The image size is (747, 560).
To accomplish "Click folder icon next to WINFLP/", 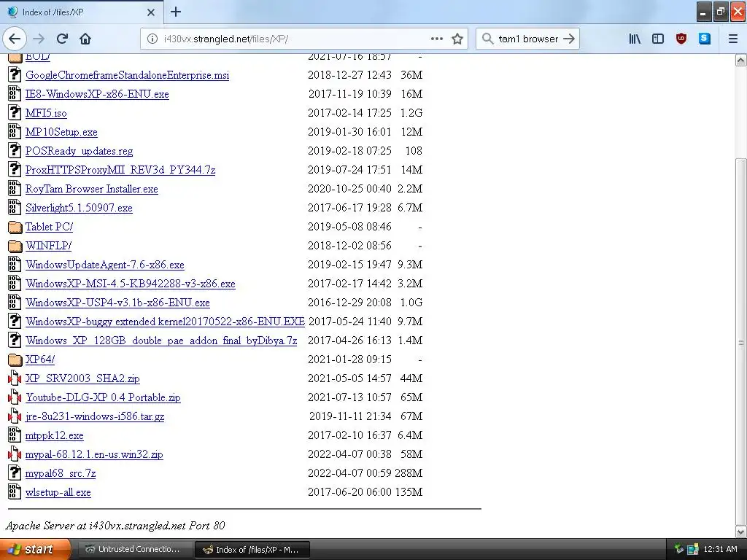I will [x=15, y=246].
